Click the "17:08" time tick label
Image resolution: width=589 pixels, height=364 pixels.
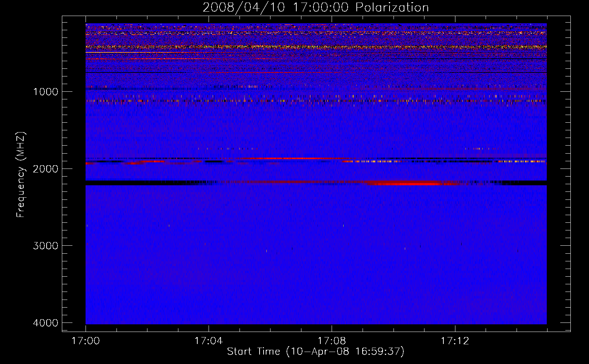(x=332, y=341)
